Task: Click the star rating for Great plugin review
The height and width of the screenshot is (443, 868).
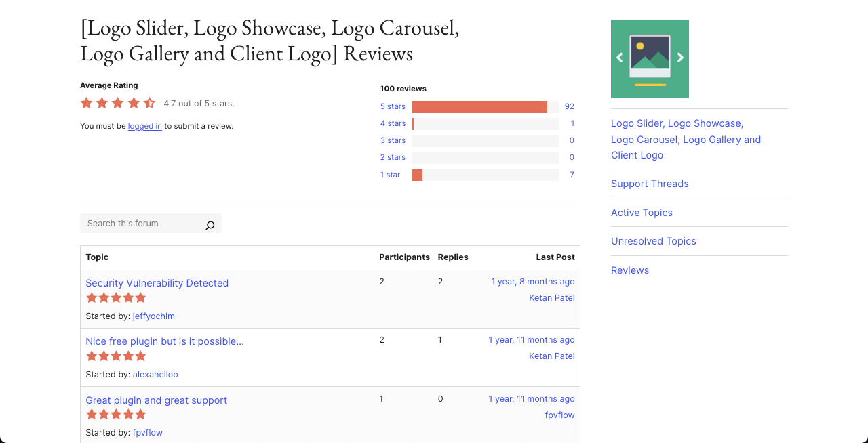Action: pos(116,414)
